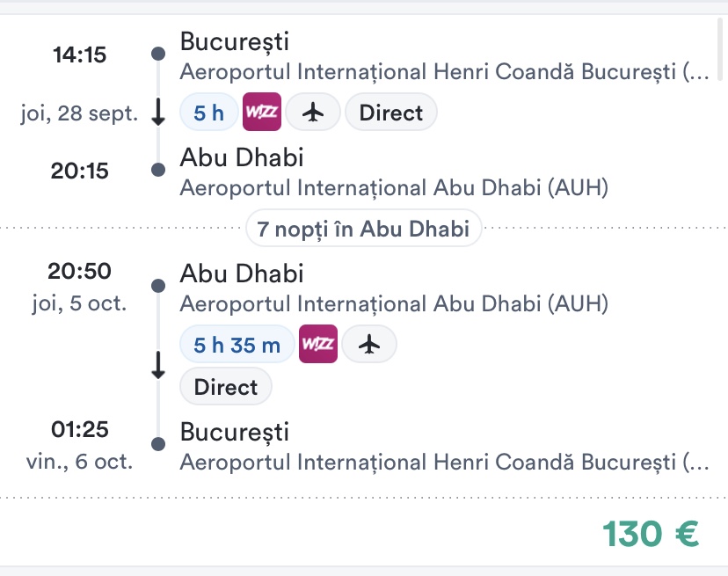Click the Direct tag on return flight
Image resolution: width=728 pixels, height=576 pixels.
[x=226, y=387]
